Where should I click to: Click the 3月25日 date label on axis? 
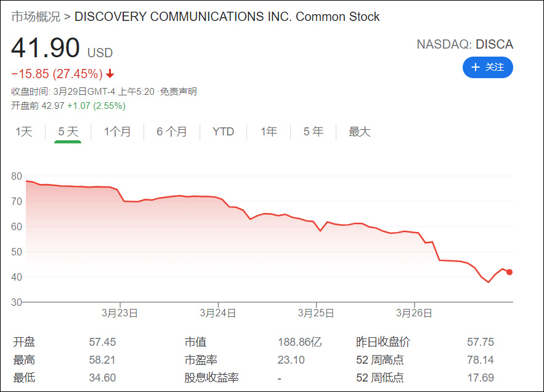pos(316,313)
